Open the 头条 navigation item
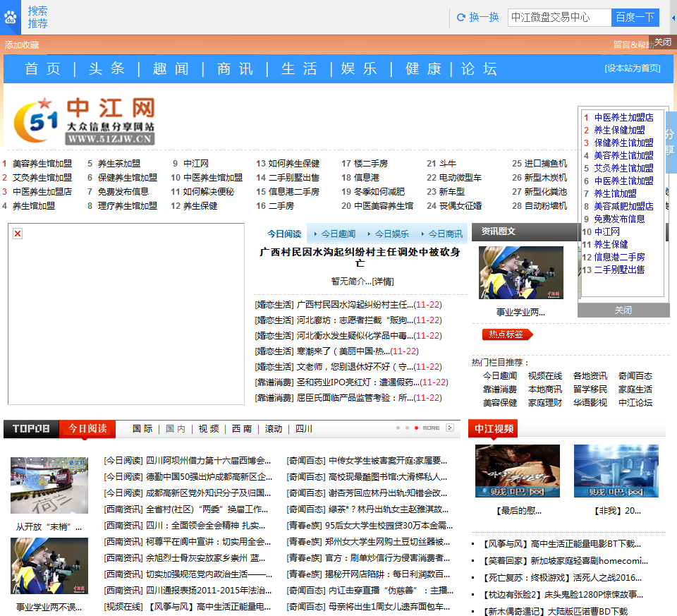 [106, 68]
